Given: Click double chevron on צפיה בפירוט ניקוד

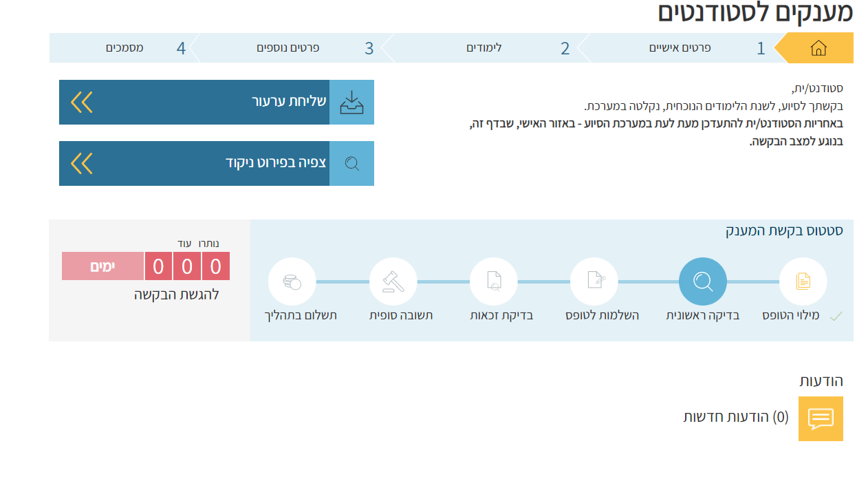Looking at the screenshot, I should point(81,163).
